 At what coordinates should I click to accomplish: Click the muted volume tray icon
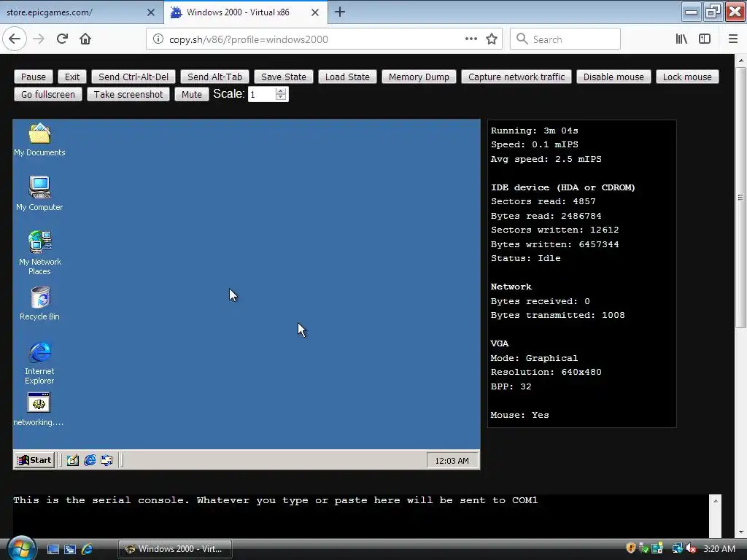click(692, 548)
